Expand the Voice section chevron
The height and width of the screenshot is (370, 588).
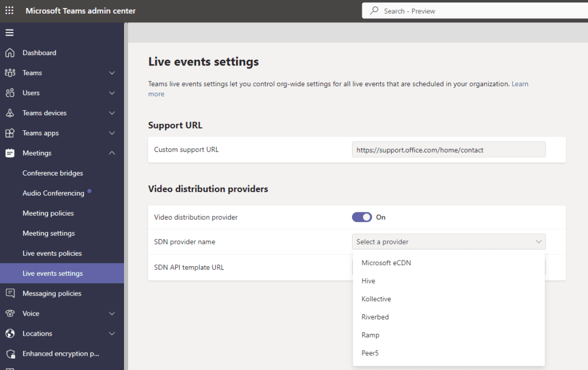pyautogui.click(x=112, y=314)
